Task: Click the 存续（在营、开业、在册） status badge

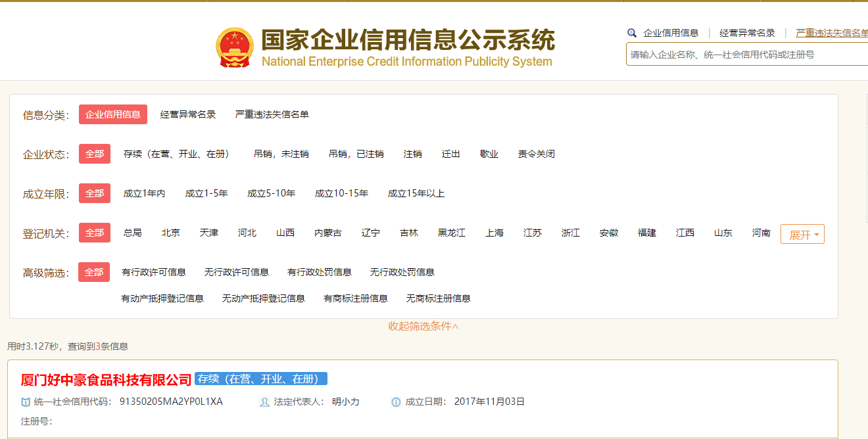Action: pos(261,379)
